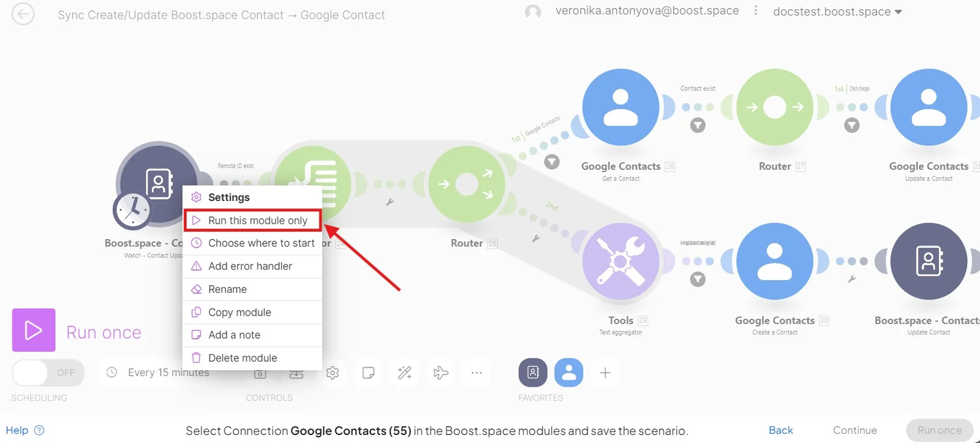Click the Back link in the guide bar
Viewport: 980px width, 443px height.
pyautogui.click(x=781, y=430)
